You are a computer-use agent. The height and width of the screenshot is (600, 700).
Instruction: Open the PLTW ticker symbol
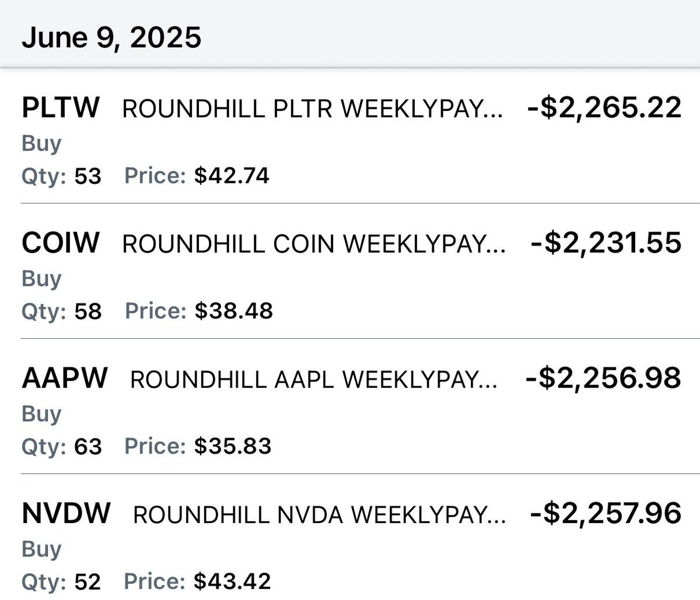[61, 108]
